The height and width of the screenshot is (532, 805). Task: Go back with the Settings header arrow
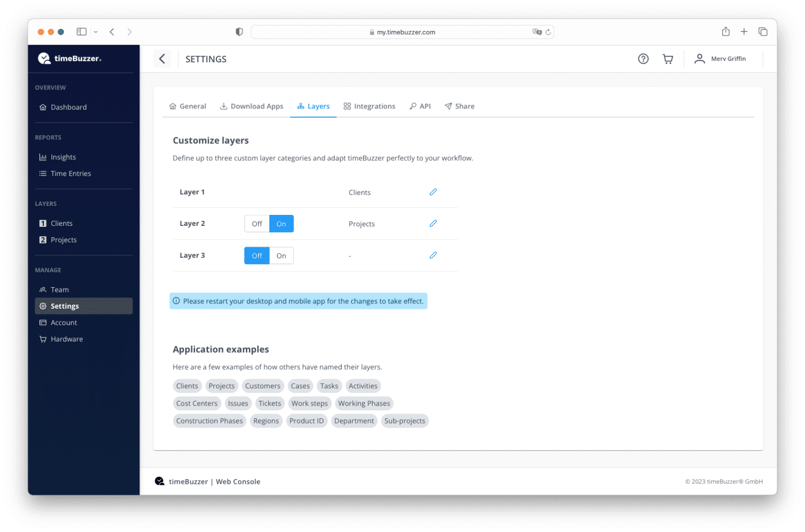(162, 59)
